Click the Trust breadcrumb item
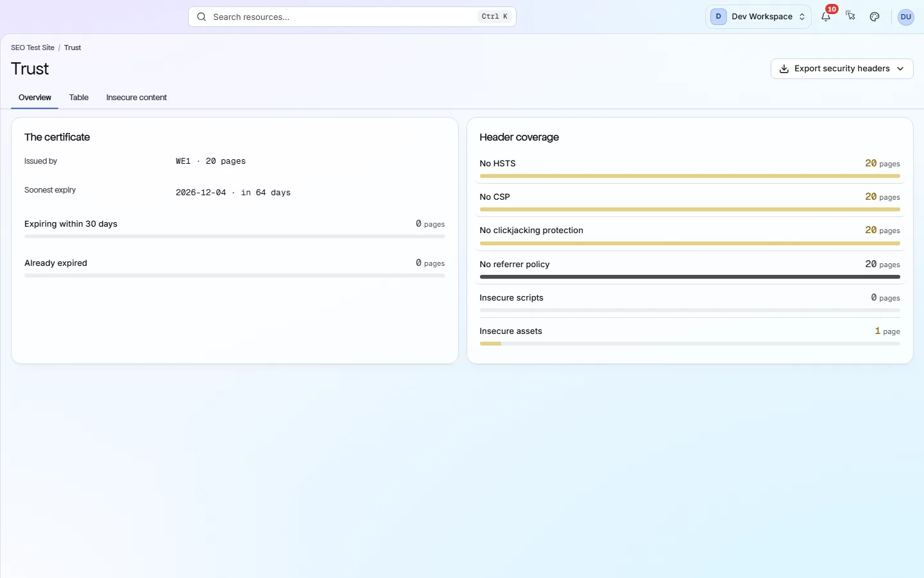Screen dimensions: 924x578 (73, 48)
